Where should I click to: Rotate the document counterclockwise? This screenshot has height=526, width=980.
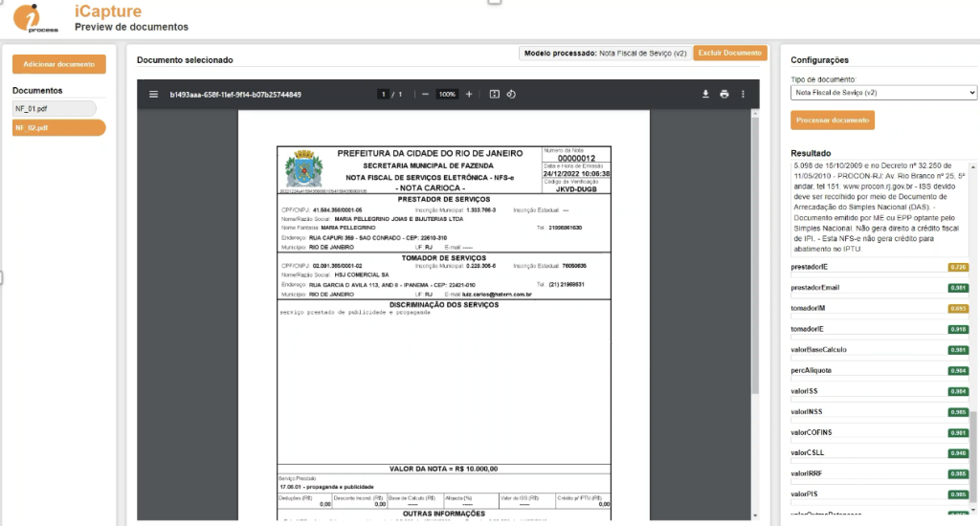pos(511,95)
